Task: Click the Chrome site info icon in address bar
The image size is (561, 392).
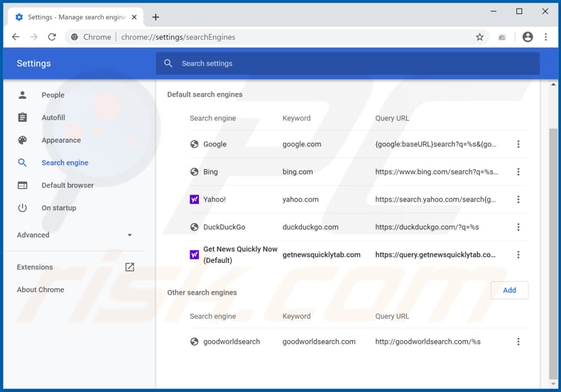Action: tap(75, 37)
